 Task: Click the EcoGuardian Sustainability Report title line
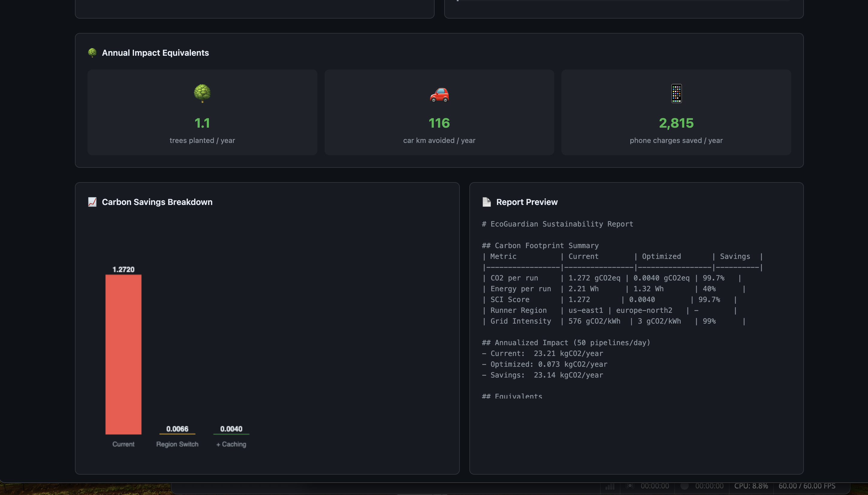[x=557, y=224]
